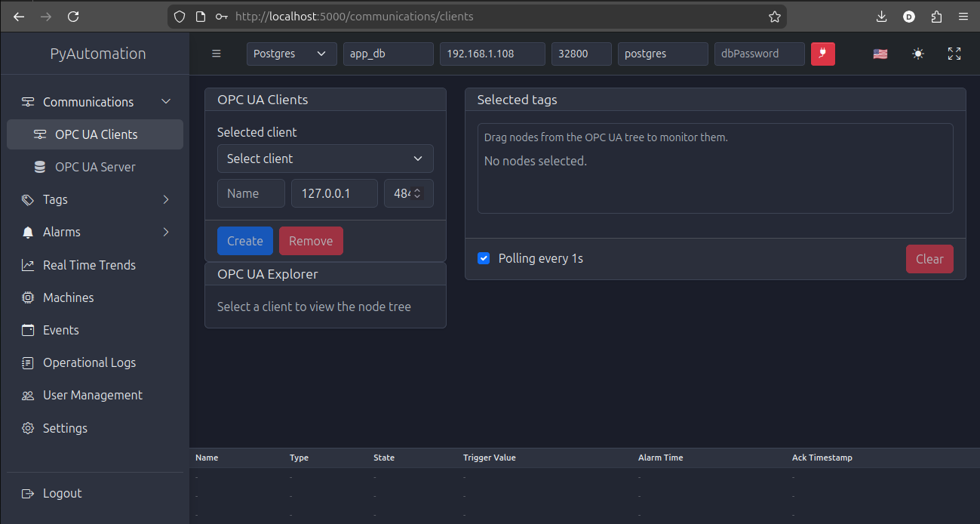Viewport: 980px width, 524px height.
Task: Click the Machines chip icon
Action: click(x=28, y=297)
